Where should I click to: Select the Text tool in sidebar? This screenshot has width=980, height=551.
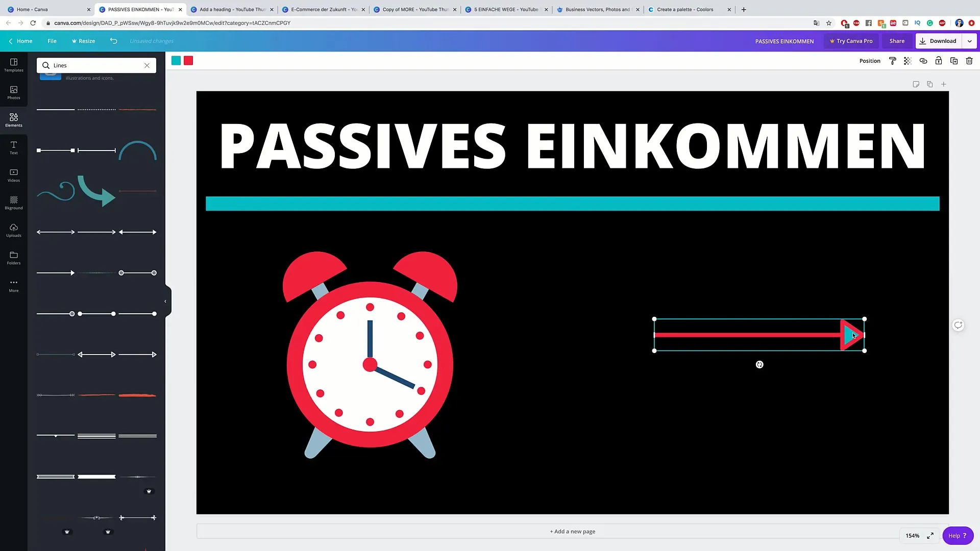click(x=13, y=147)
